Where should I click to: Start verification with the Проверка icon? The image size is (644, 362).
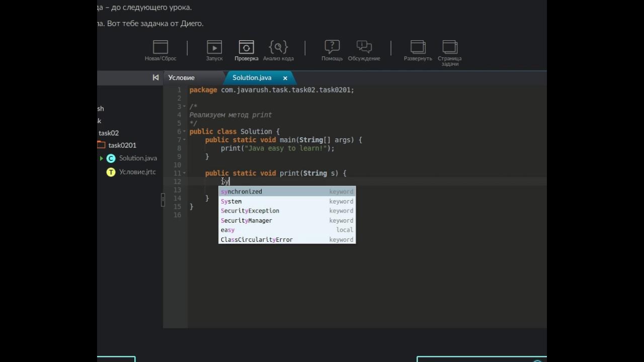(x=246, y=47)
